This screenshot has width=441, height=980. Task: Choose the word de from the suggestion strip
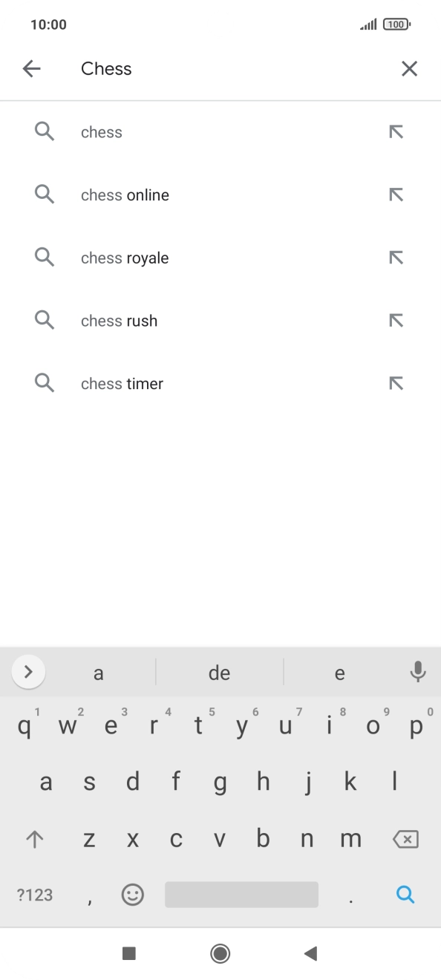[x=219, y=672]
